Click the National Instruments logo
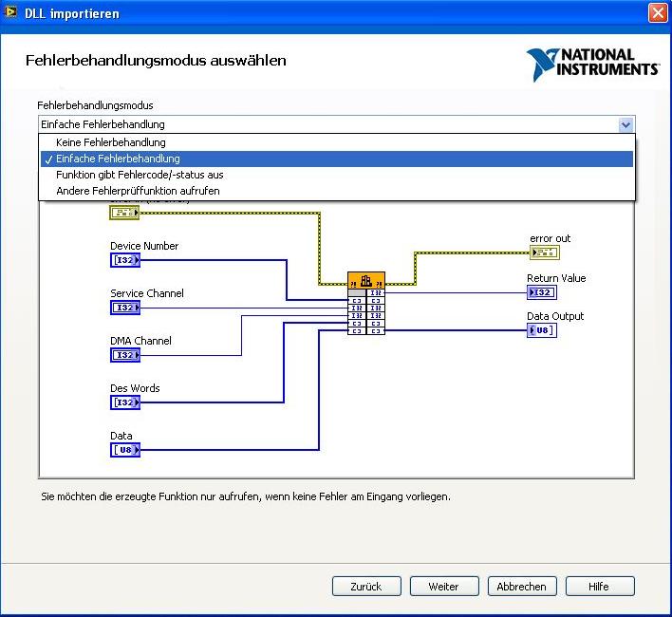This screenshot has width=672, height=617. tap(593, 63)
